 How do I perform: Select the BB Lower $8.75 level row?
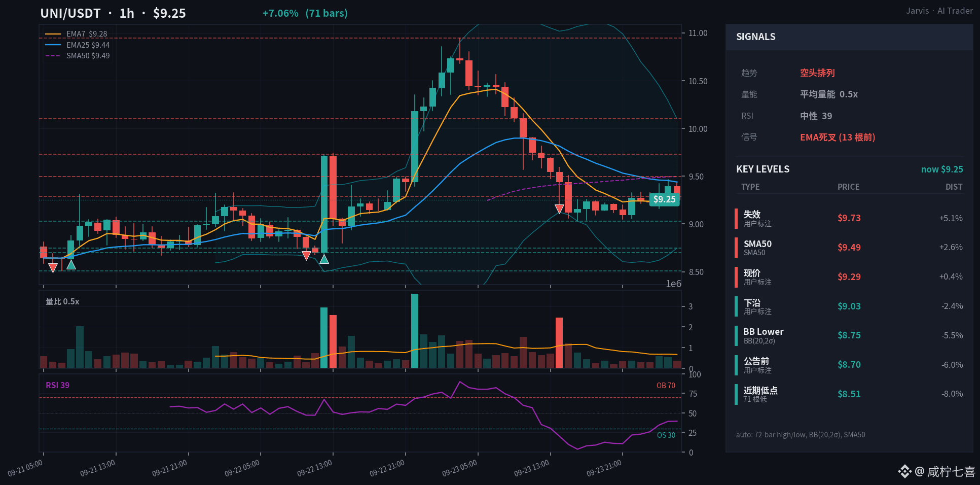[x=849, y=335]
